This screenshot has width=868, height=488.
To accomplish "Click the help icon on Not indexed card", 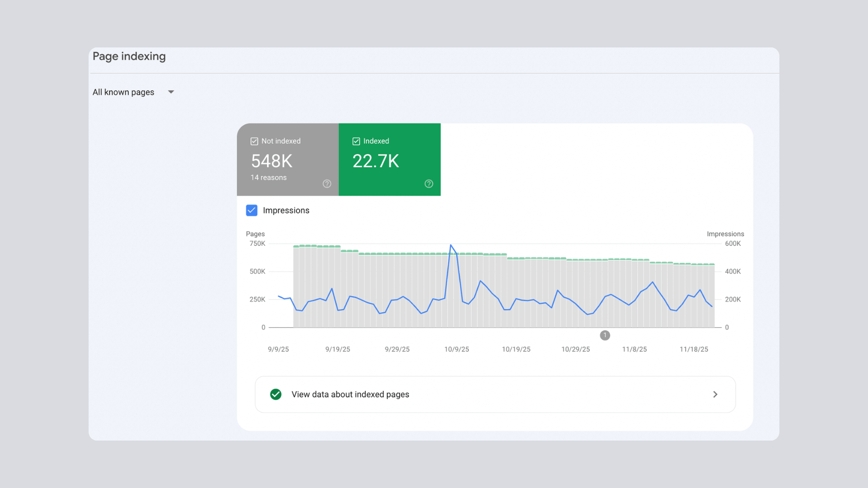I will [327, 184].
